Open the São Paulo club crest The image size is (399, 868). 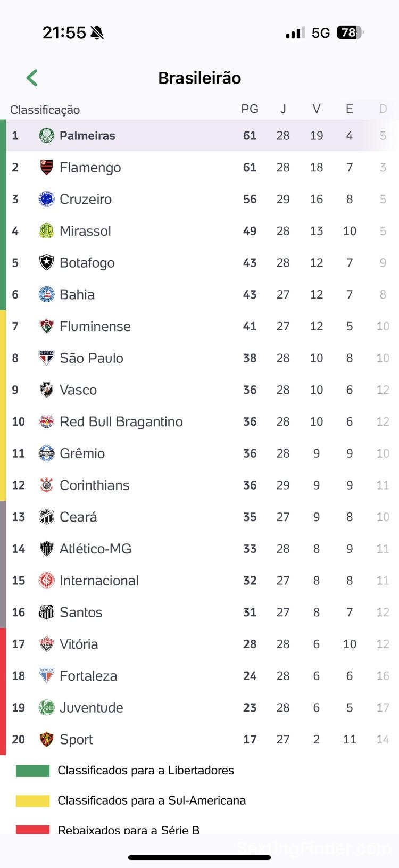[47, 358]
